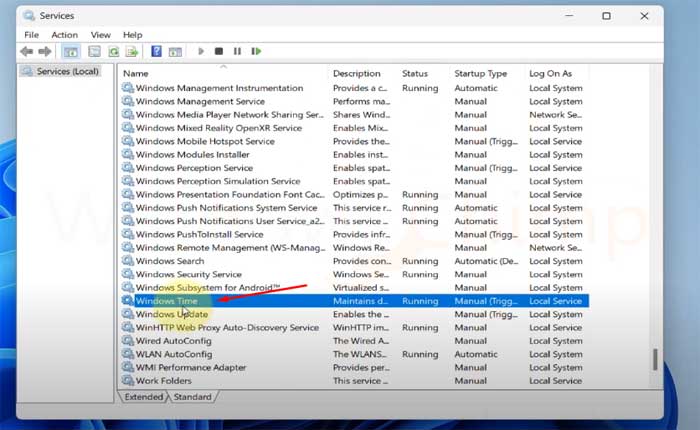The width and height of the screenshot is (700, 430).
Task: Select Windows Mobile Hotspot Service
Action: (x=205, y=142)
